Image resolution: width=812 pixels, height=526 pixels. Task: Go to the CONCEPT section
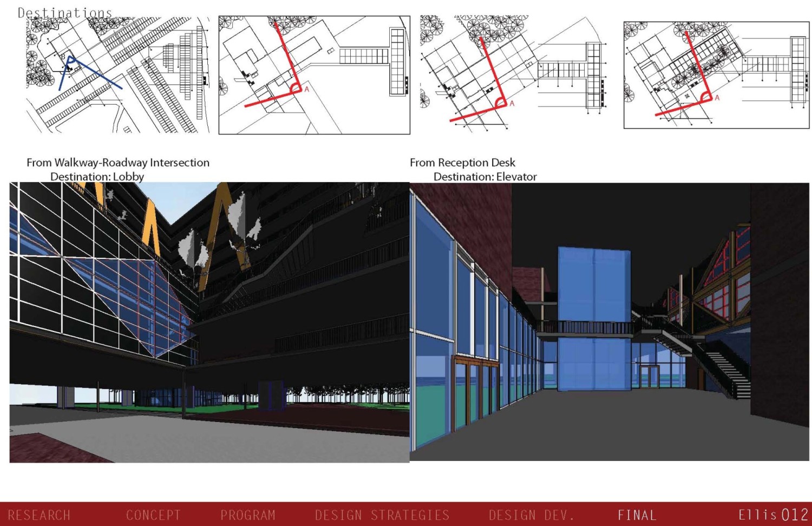153,515
